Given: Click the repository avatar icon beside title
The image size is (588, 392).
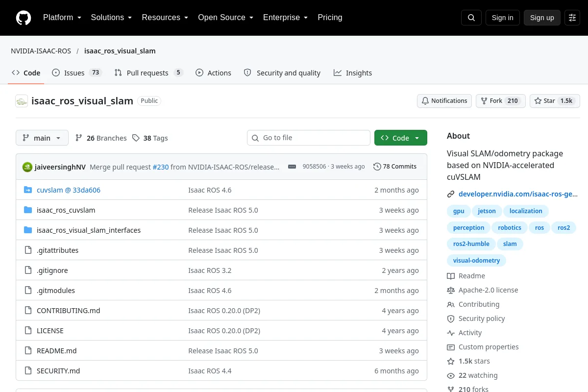Looking at the screenshot, I should coord(22,101).
